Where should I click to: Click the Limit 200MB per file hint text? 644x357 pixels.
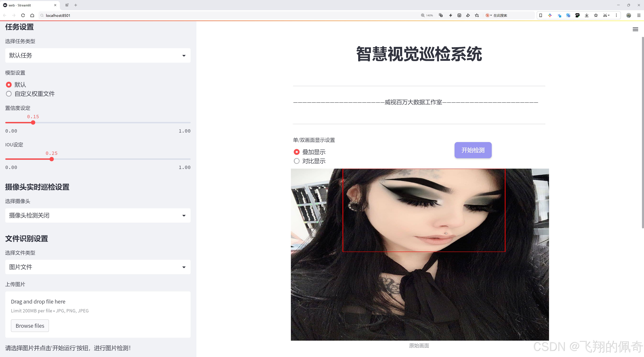tap(50, 311)
